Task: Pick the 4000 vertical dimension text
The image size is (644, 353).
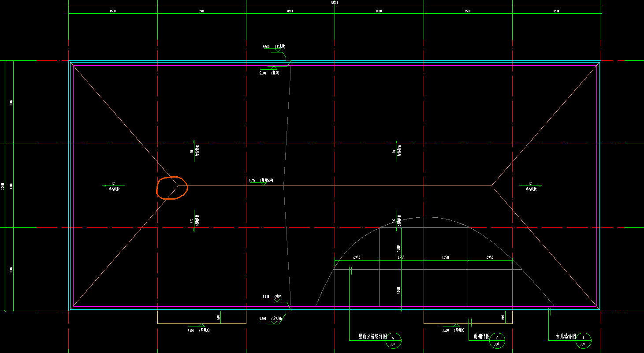Action: [x=398, y=249]
